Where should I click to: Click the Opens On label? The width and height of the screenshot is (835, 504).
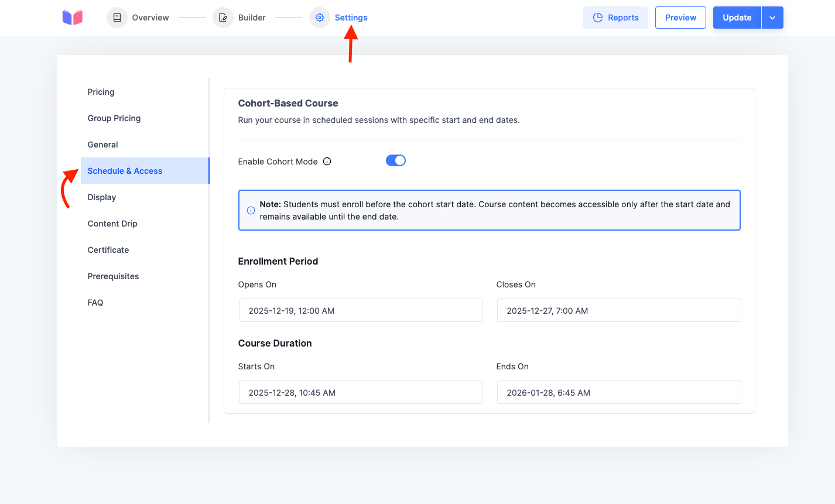click(257, 284)
